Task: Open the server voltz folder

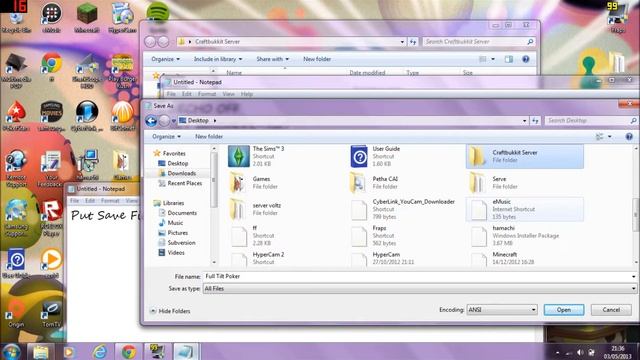Action: tap(256, 209)
